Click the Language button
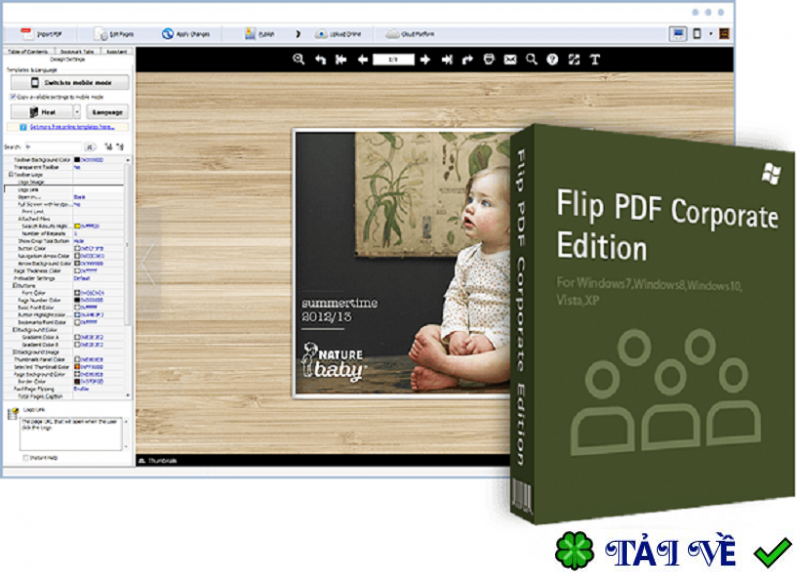 tap(107, 112)
